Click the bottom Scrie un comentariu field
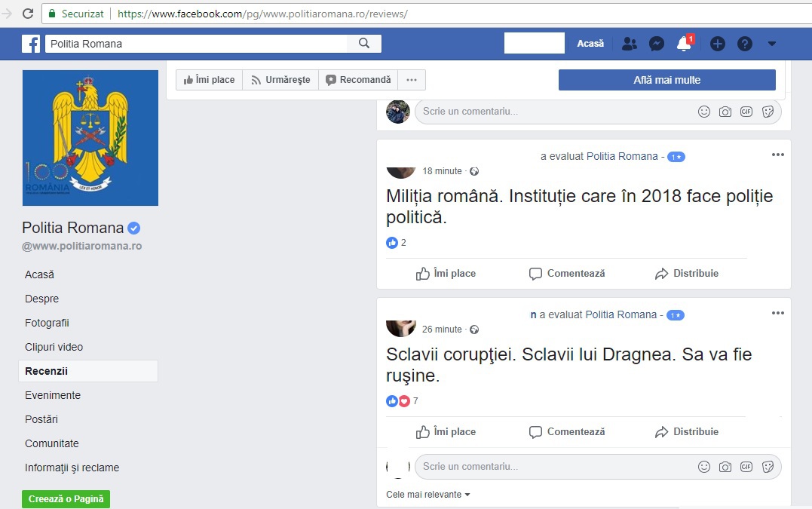The width and height of the screenshot is (812, 509). pyautogui.click(x=598, y=467)
